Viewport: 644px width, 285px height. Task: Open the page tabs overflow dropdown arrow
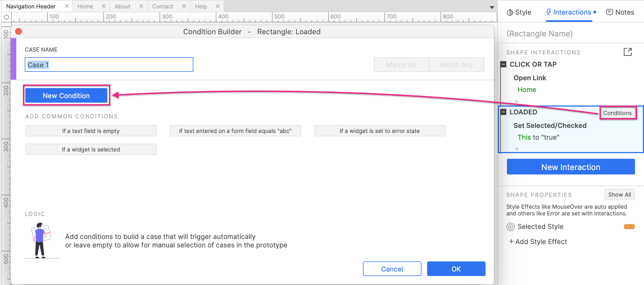pos(492,7)
